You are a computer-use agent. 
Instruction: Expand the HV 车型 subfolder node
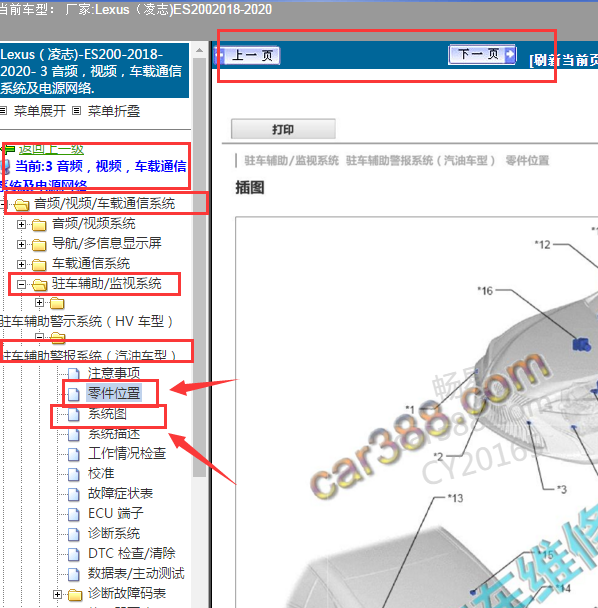tap(39, 302)
